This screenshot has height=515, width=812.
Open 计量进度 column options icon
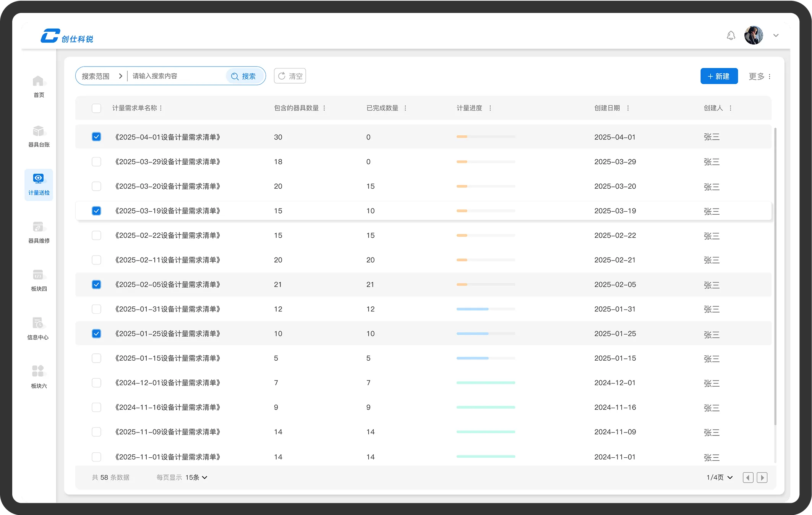pyautogui.click(x=490, y=108)
